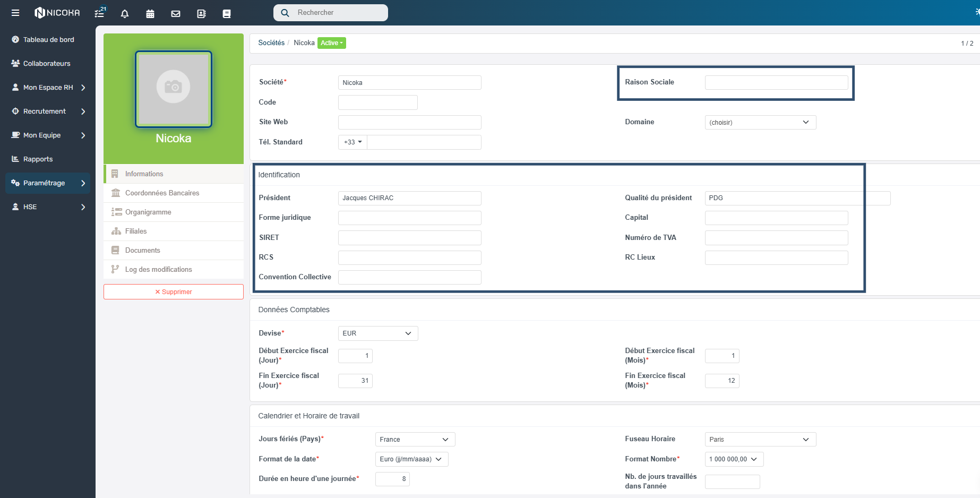Open the Format de la date dropdown
The image size is (980, 498).
411,459
